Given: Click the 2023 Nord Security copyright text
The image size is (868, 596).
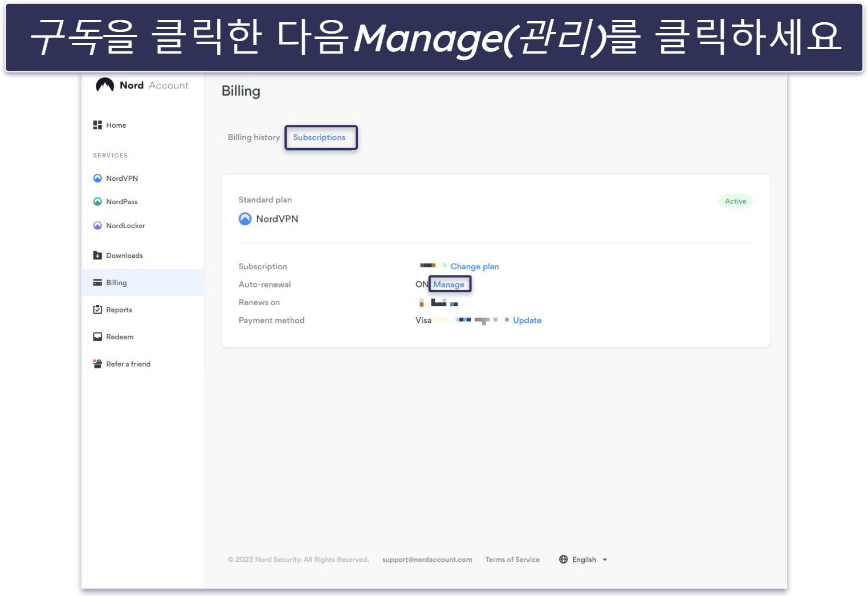Looking at the screenshot, I should pos(298,559).
